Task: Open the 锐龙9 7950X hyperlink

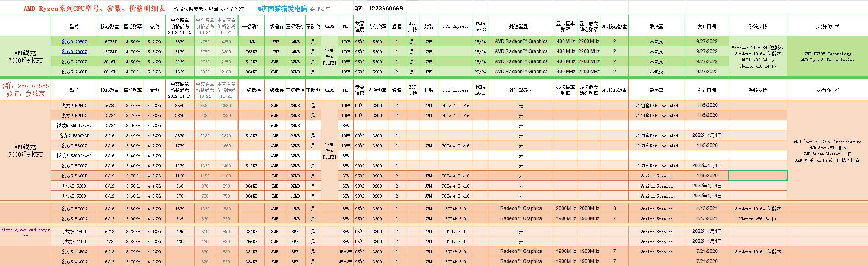Action: 74,42
